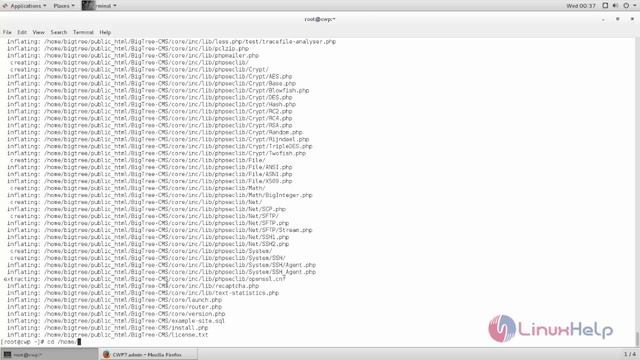The image size is (640, 360).
Task: Click the power icon in top bar
Action: click(626, 6)
